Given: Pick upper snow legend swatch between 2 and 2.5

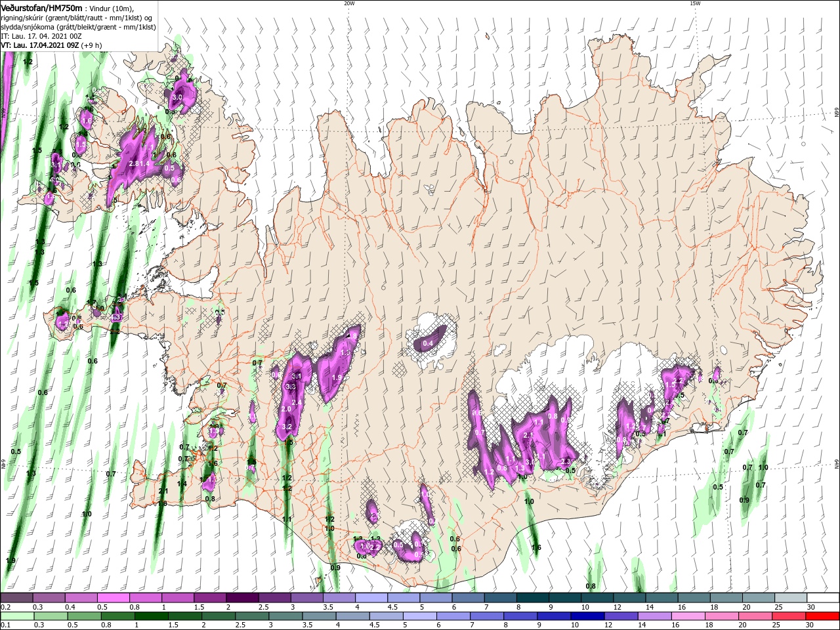Looking at the screenshot, I should [241, 598].
